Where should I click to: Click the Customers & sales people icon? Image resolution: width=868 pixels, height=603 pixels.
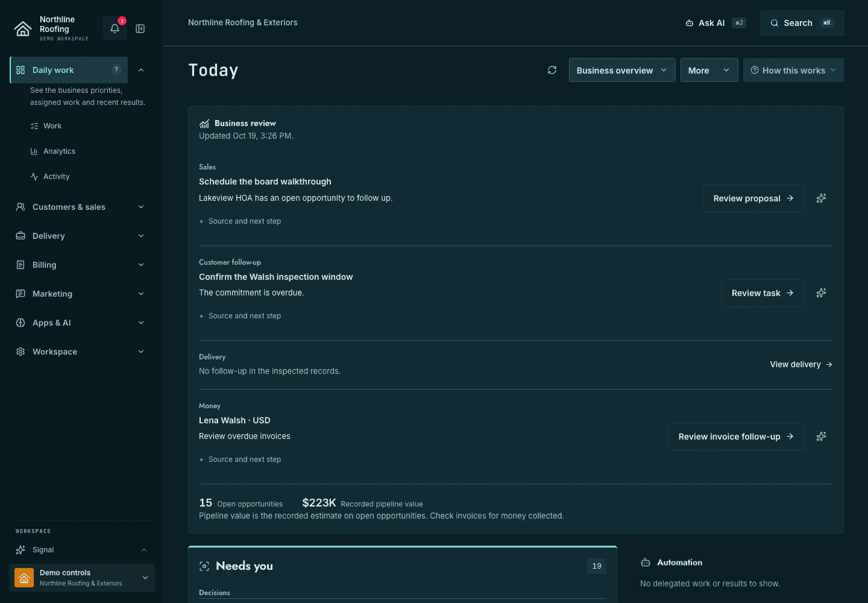pos(20,207)
